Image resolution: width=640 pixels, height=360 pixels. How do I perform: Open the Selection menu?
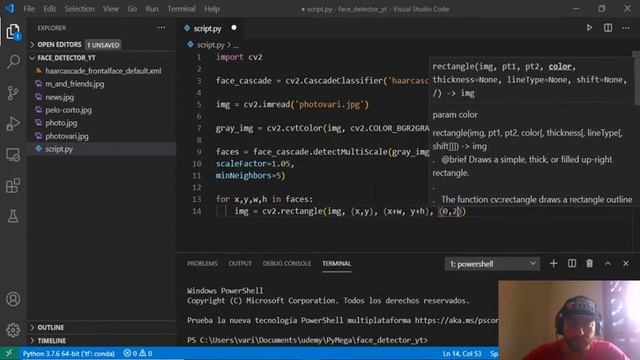click(x=79, y=9)
